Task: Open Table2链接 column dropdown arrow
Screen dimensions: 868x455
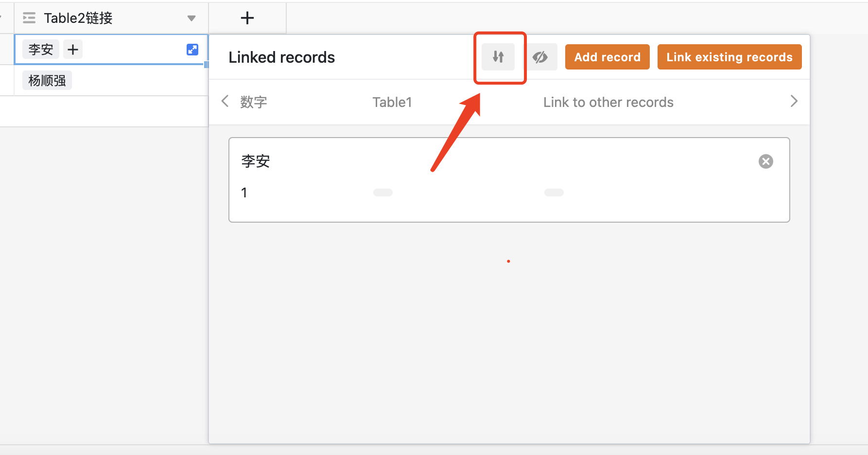Action: tap(191, 18)
